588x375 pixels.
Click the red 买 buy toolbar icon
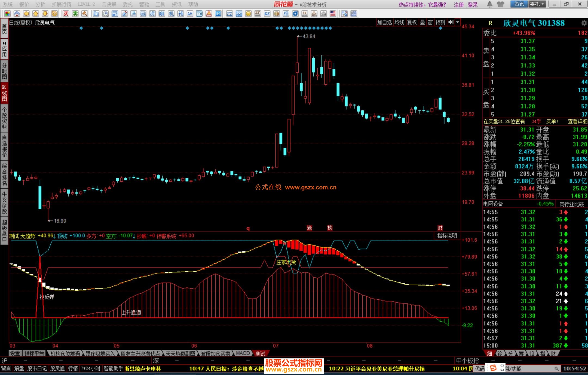66,14
